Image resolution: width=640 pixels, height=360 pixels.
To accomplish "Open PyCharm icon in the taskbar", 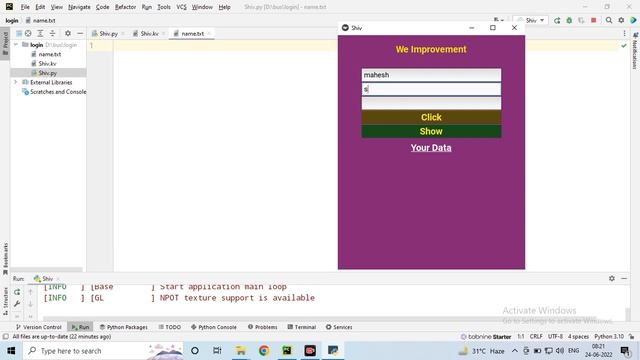I will (287, 351).
